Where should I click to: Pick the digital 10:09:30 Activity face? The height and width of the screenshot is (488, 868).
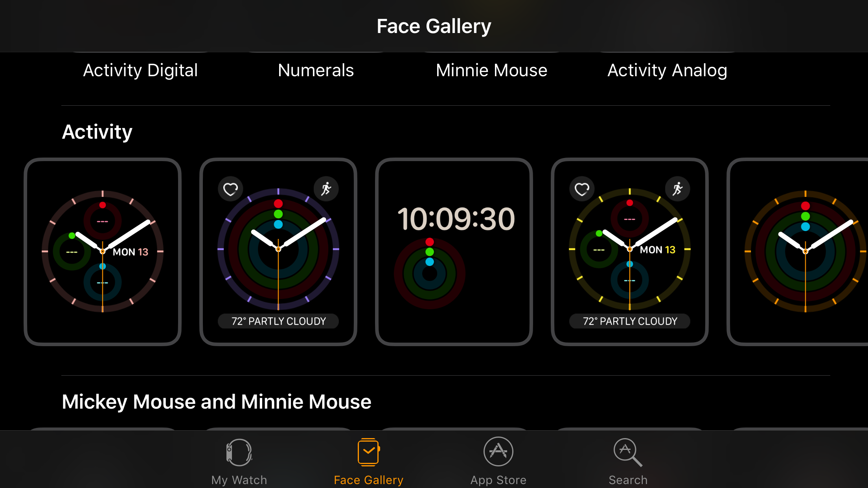(x=454, y=252)
